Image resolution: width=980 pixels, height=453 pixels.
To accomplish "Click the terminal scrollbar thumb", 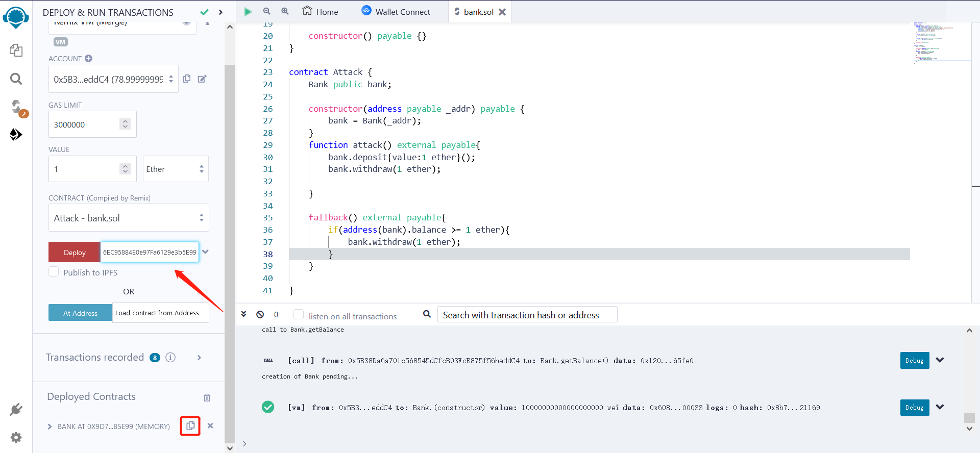I will (969, 418).
